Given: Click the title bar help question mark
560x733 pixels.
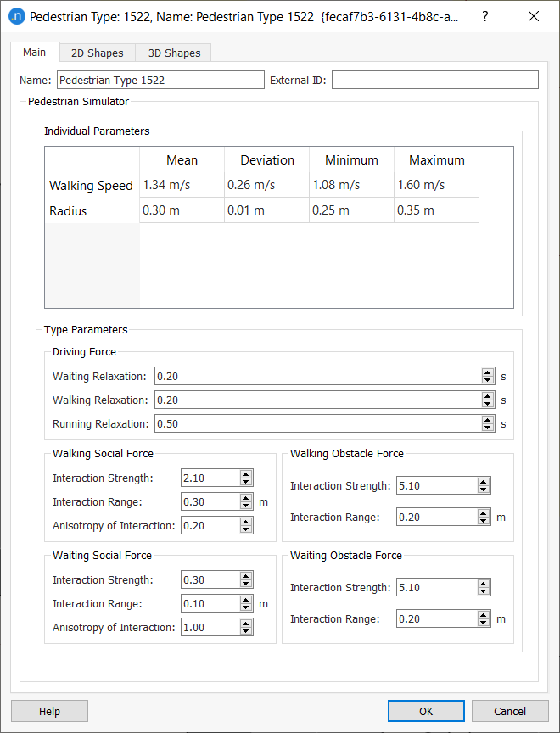Looking at the screenshot, I should tap(484, 16).
